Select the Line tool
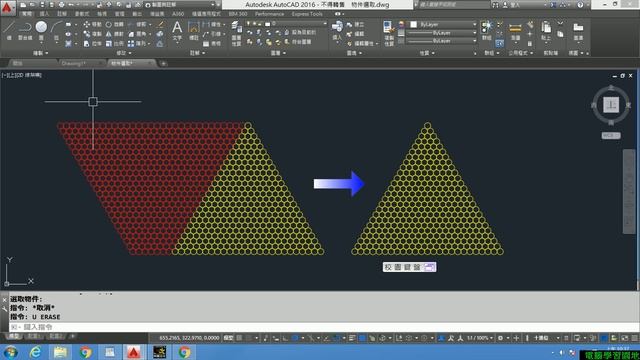640x360 pixels. click(9, 30)
